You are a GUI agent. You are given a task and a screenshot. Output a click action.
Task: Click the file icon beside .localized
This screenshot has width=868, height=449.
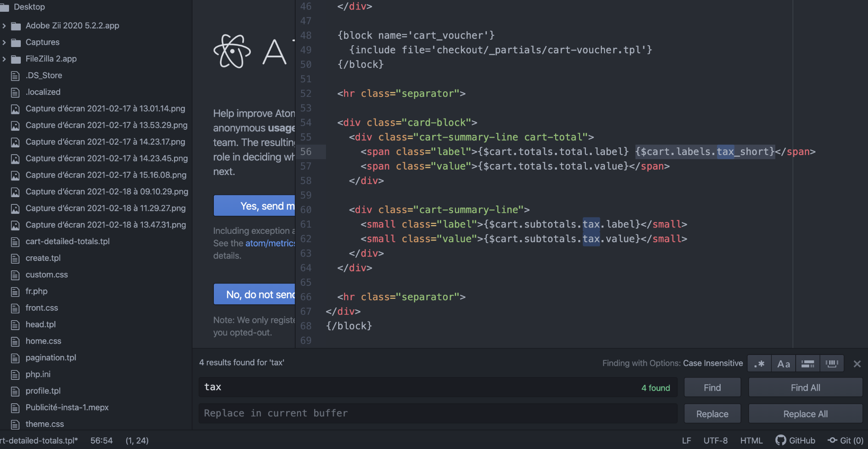coord(15,92)
